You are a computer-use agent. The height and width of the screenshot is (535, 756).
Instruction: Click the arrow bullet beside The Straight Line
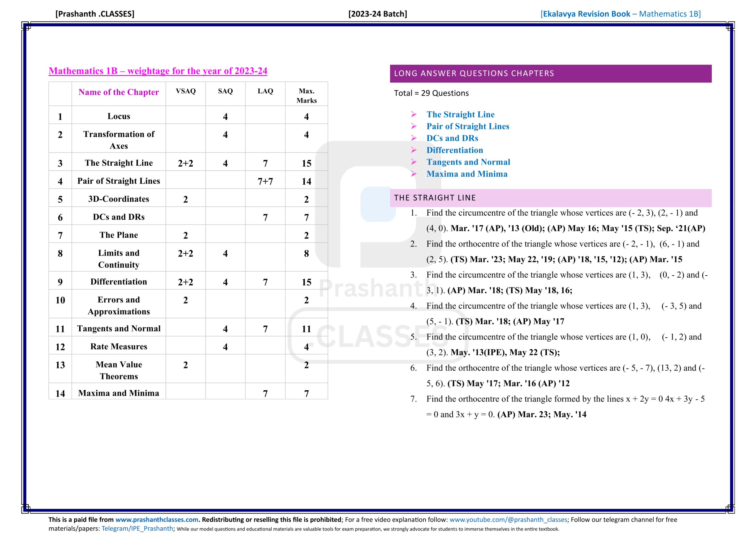(x=413, y=114)
